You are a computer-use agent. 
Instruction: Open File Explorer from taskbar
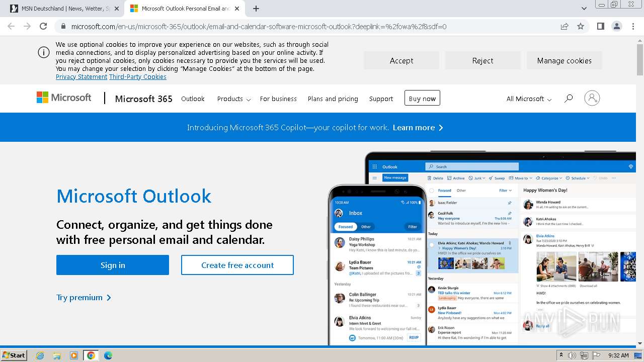pos(57,355)
